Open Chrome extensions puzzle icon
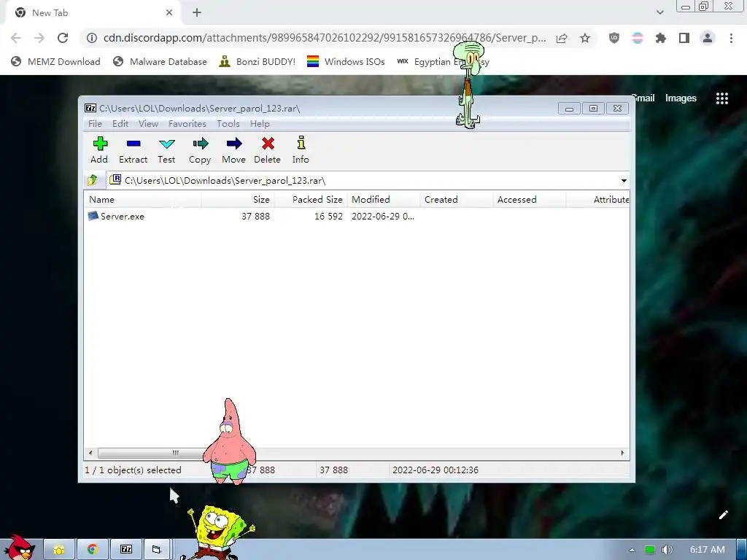The height and width of the screenshot is (560, 747). point(660,38)
